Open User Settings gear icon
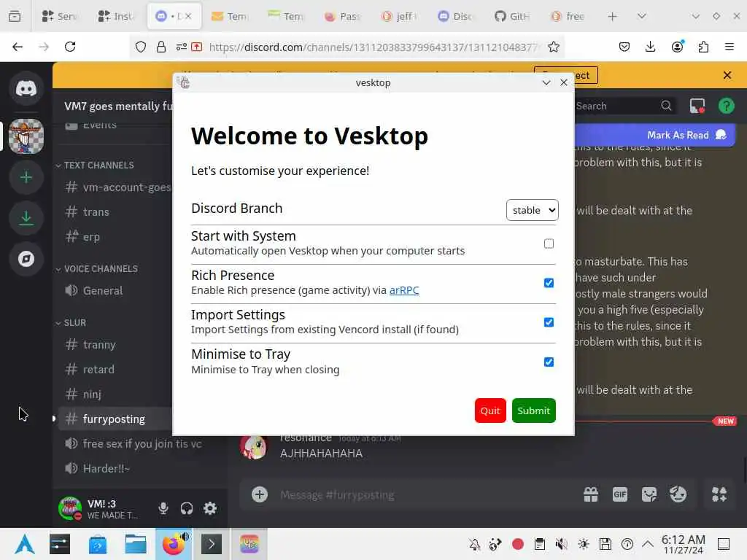 (x=210, y=508)
